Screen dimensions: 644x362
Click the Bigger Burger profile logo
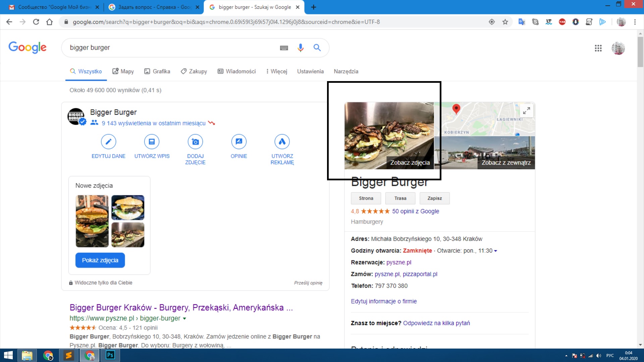(x=76, y=116)
